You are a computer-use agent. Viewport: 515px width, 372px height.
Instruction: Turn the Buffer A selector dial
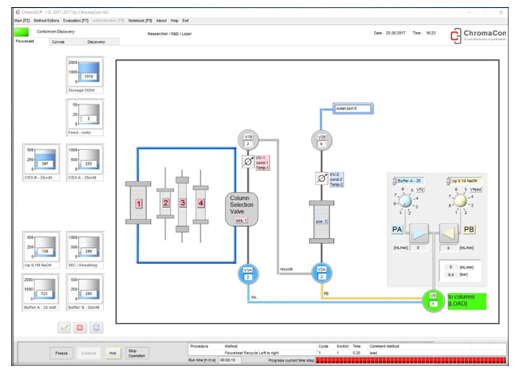(405, 201)
